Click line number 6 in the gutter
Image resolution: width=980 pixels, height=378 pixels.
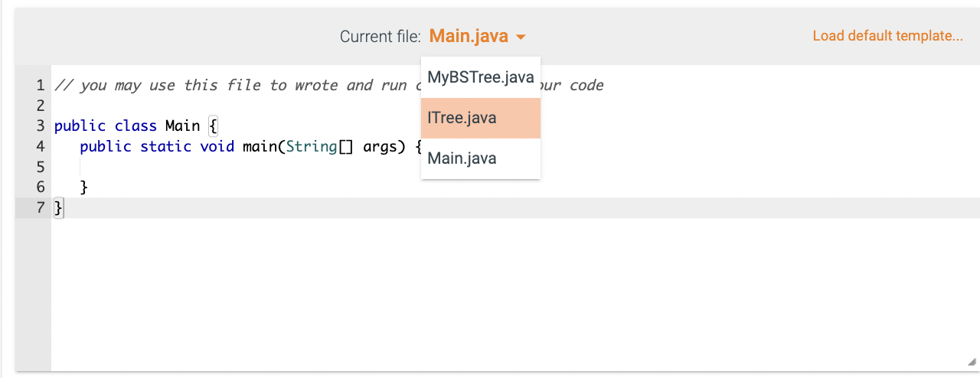41,187
